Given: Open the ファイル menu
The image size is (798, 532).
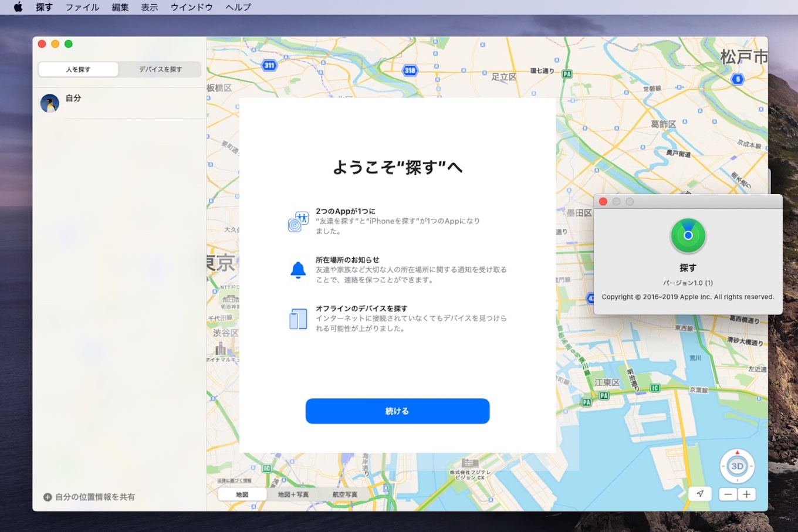Looking at the screenshot, I should coord(82,7).
